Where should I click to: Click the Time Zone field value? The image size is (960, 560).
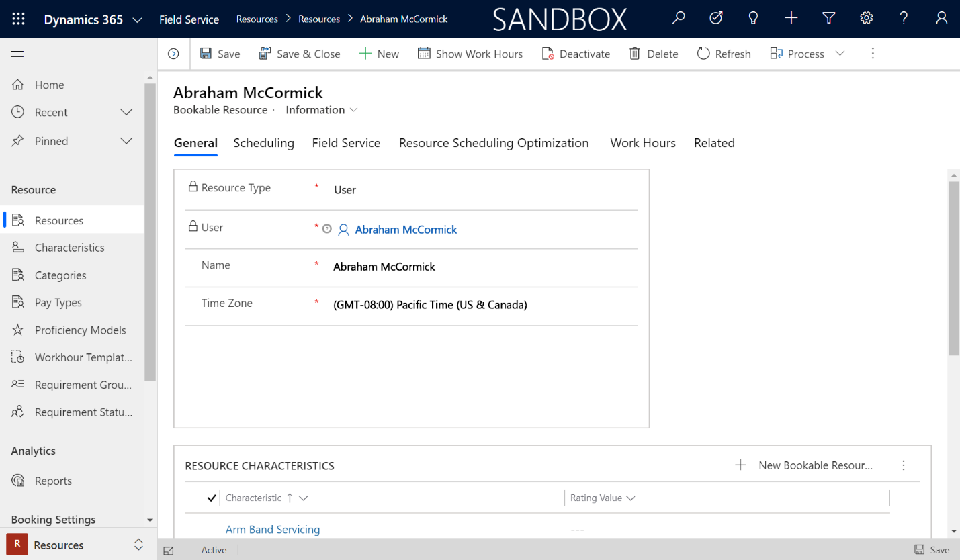point(430,305)
